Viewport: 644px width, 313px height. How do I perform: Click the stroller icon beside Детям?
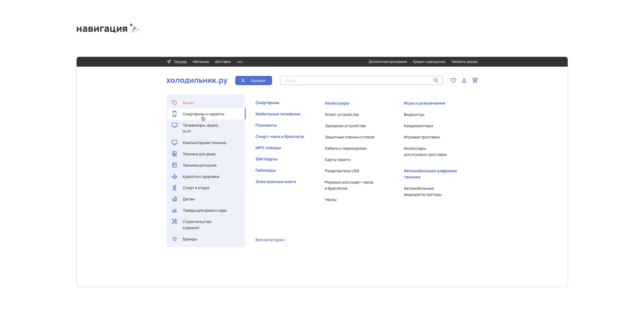click(175, 199)
